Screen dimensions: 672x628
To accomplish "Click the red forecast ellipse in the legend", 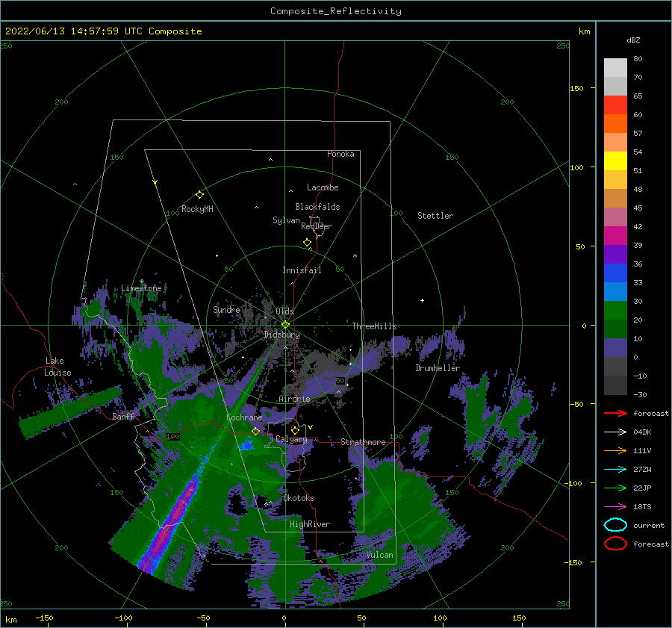I will click(x=615, y=544).
